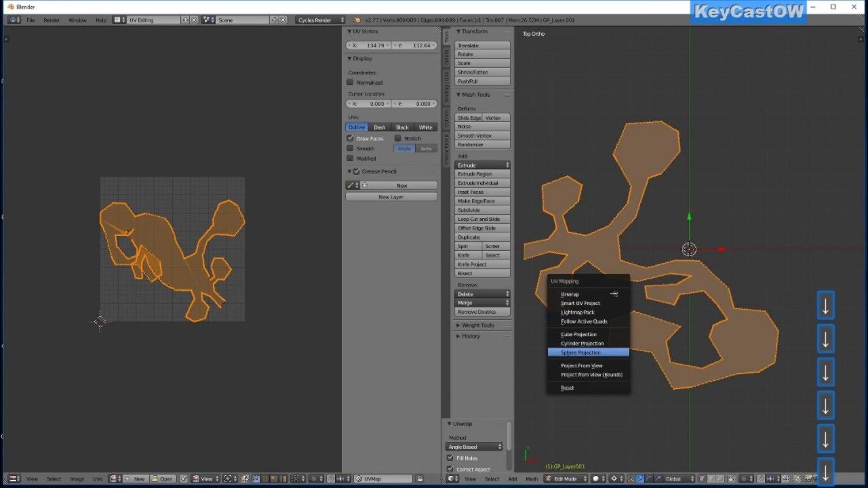Click the scene browse icon
Image resolution: width=868 pixels, height=488 pixels.
click(x=208, y=20)
